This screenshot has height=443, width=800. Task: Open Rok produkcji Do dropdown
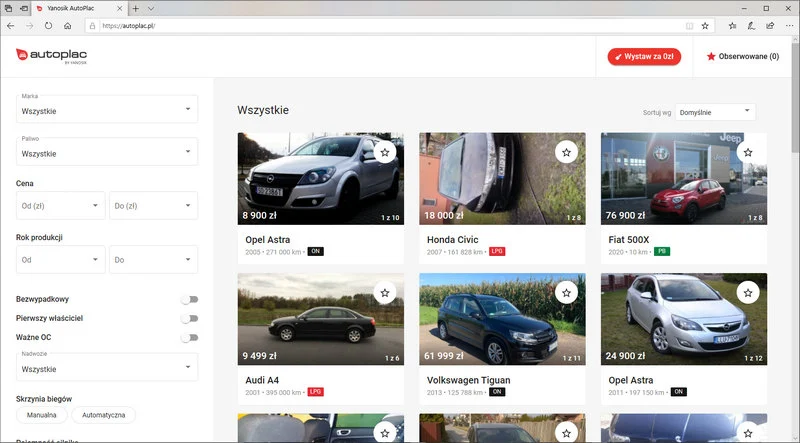154,259
